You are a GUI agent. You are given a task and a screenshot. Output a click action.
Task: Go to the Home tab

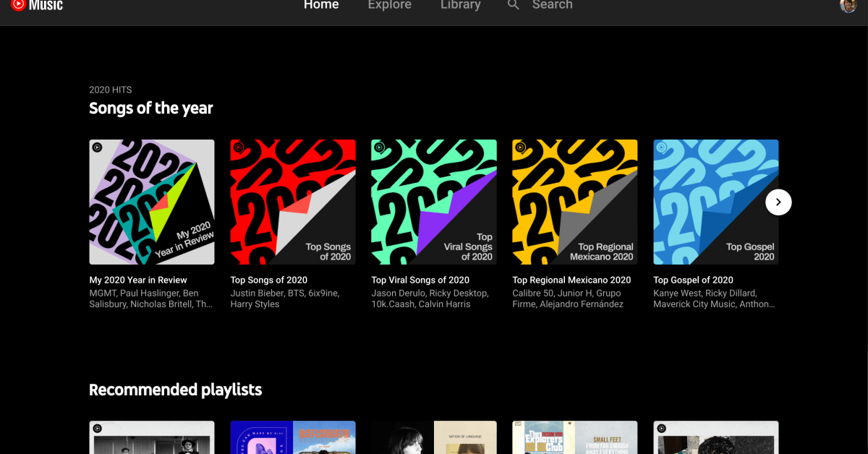click(x=321, y=5)
